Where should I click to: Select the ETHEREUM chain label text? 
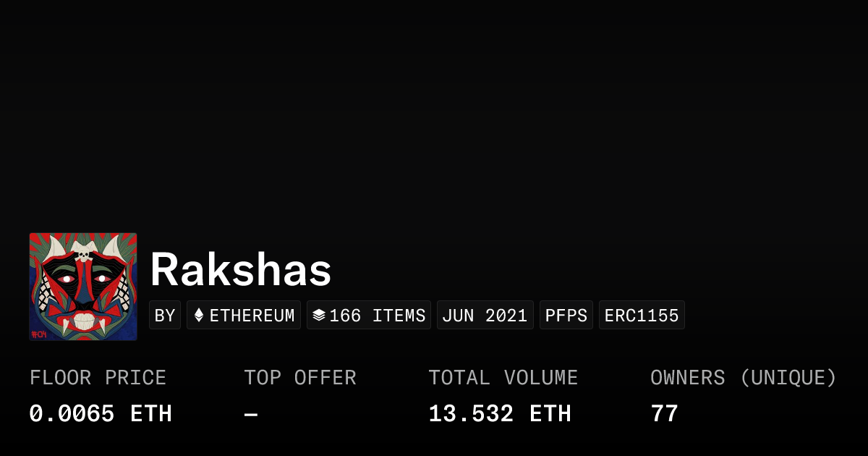[252, 316]
